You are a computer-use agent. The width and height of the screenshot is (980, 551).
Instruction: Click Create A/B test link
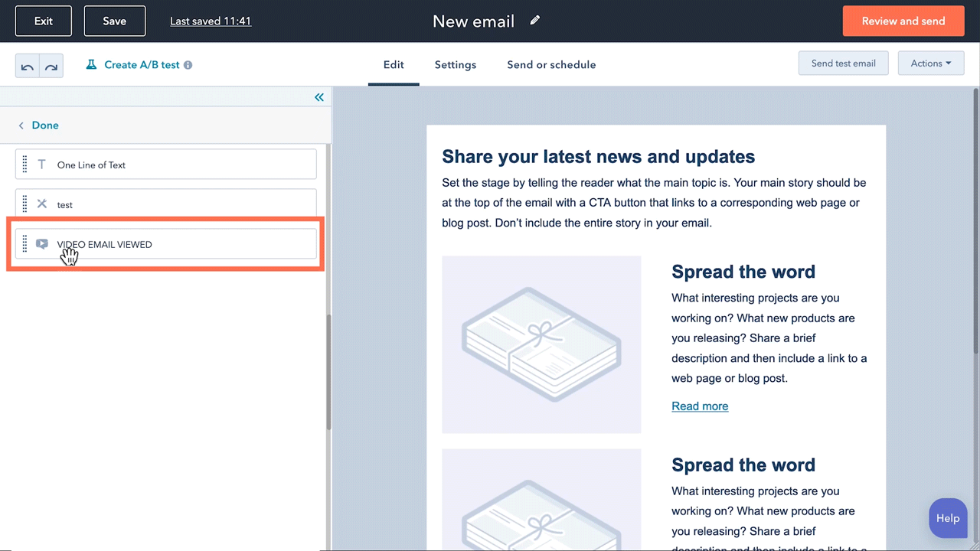point(142,65)
